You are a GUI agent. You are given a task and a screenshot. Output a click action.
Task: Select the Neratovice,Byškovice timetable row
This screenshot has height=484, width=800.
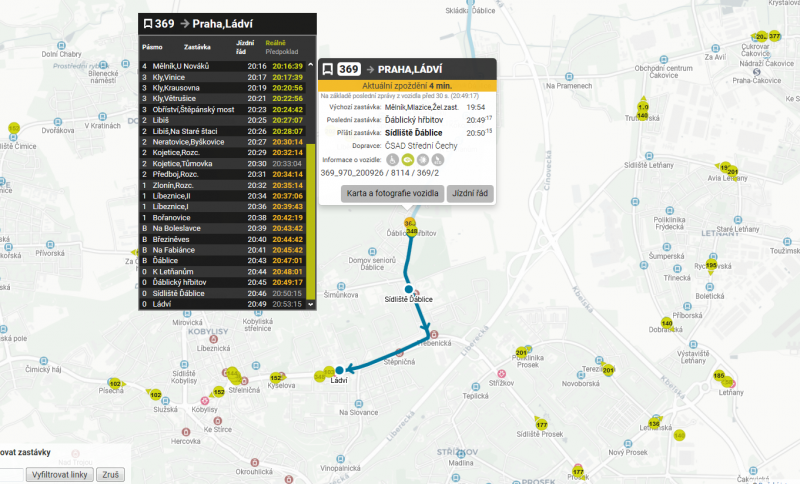222,142
